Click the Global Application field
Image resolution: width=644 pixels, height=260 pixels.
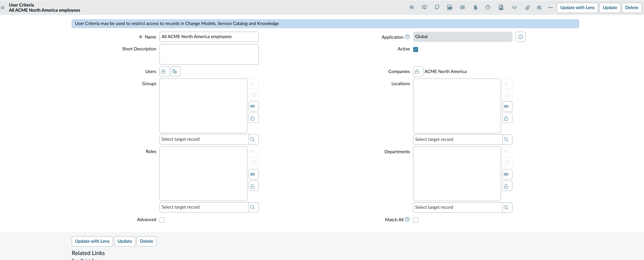tap(462, 37)
